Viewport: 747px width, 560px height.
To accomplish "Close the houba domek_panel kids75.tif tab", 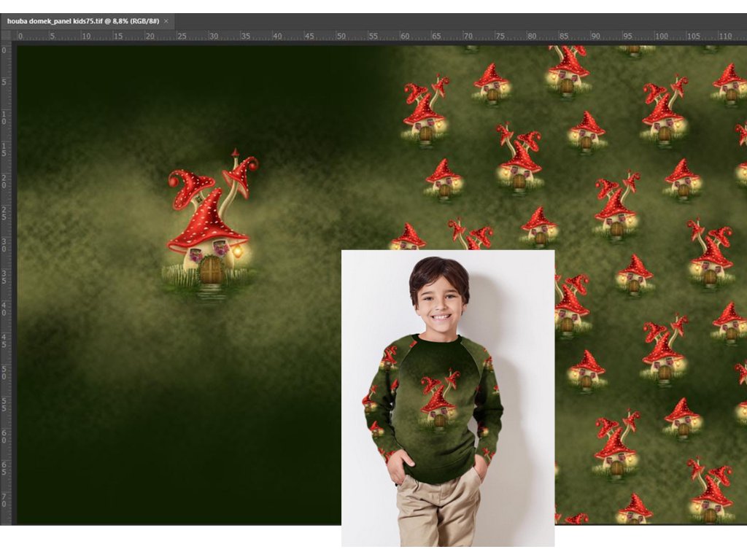I will pos(166,21).
